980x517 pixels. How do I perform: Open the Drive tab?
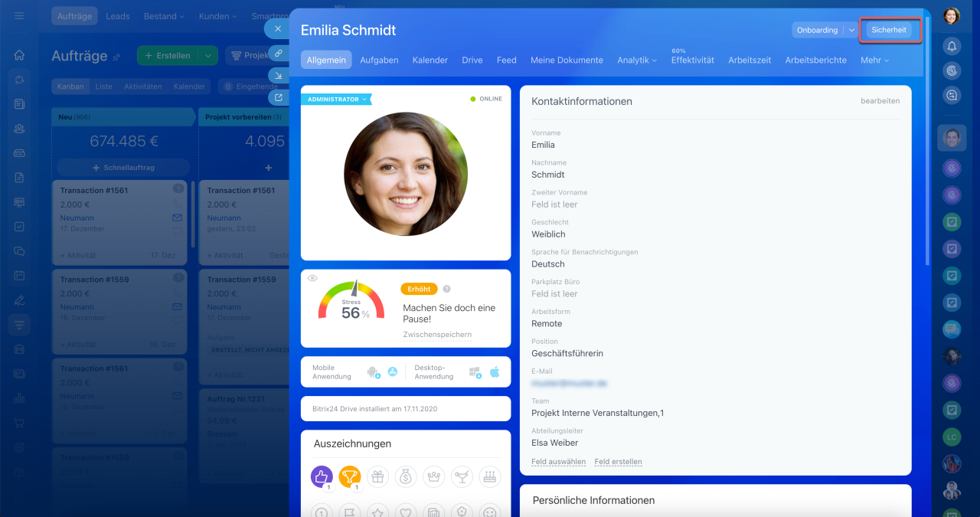pyautogui.click(x=472, y=60)
